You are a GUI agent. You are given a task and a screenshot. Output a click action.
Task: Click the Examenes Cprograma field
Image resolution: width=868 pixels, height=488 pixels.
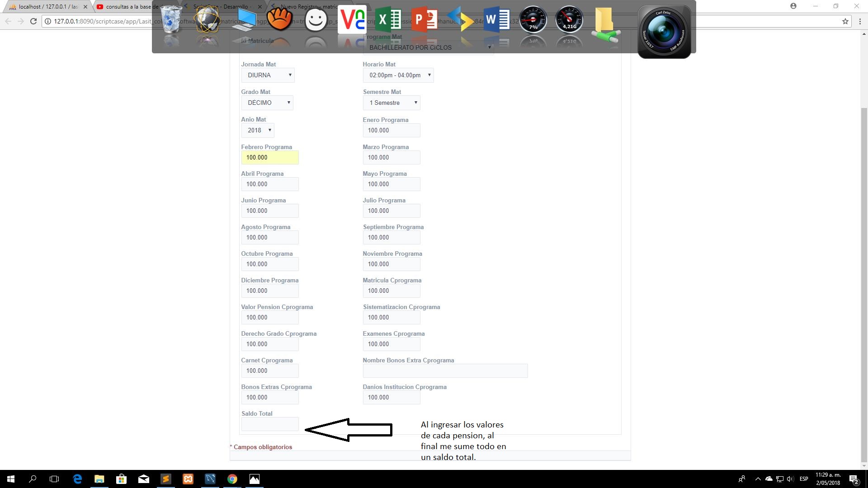pyautogui.click(x=392, y=344)
